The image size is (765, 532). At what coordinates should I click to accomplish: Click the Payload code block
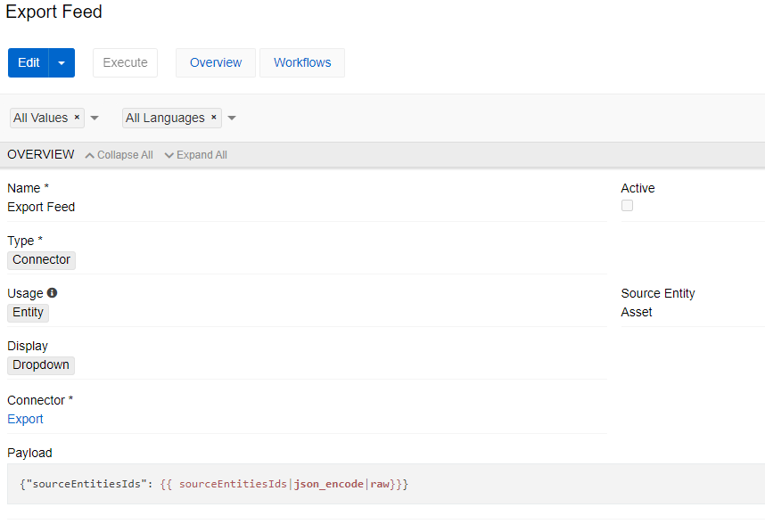point(385,484)
